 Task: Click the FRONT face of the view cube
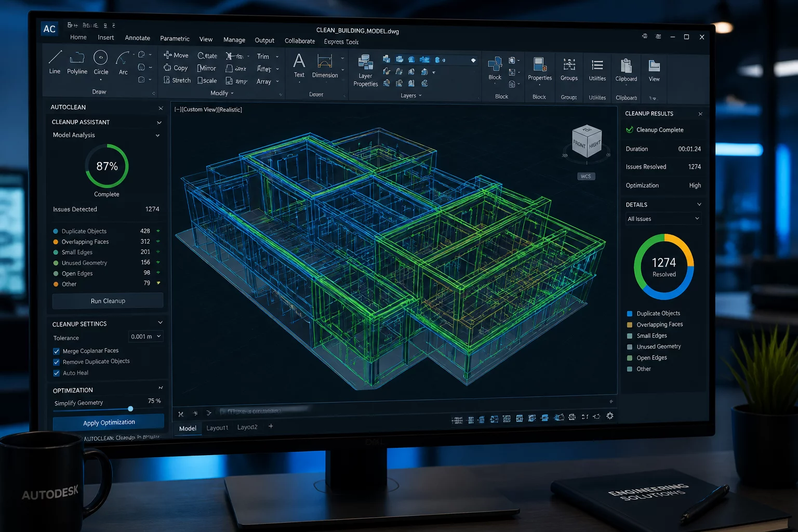click(x=579, y=143)
